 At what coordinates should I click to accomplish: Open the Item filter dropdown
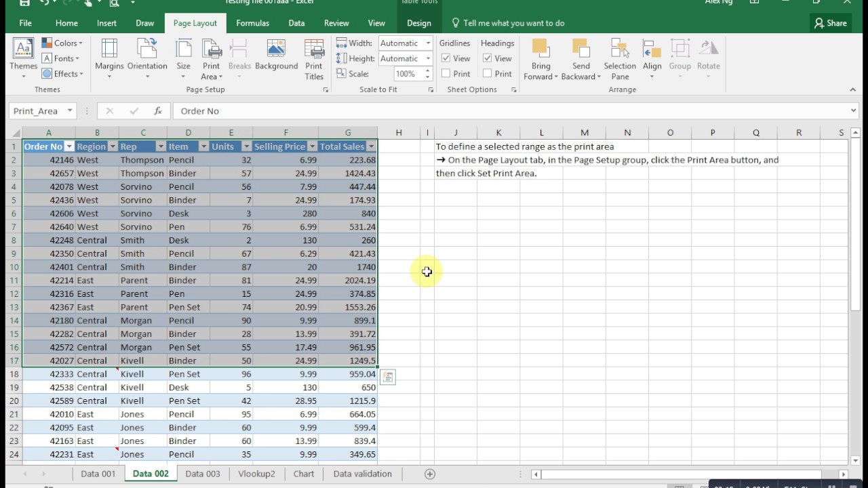coord(203,146)
